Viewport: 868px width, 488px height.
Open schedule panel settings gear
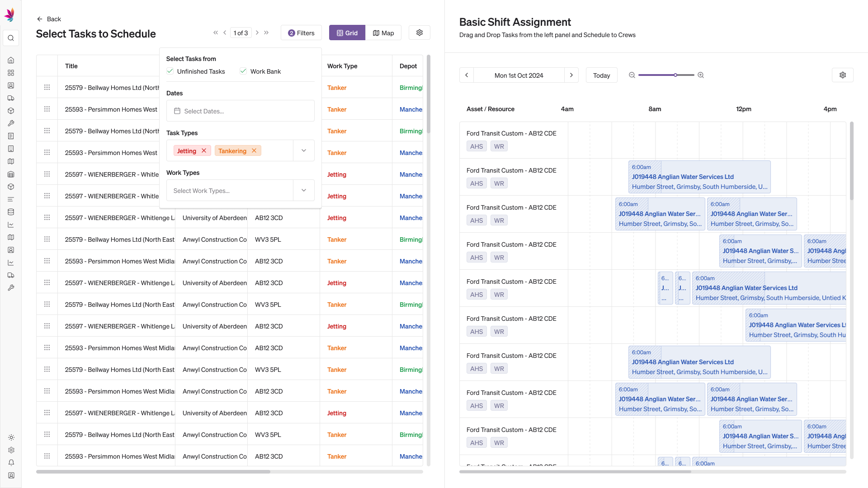click(842, 75)
